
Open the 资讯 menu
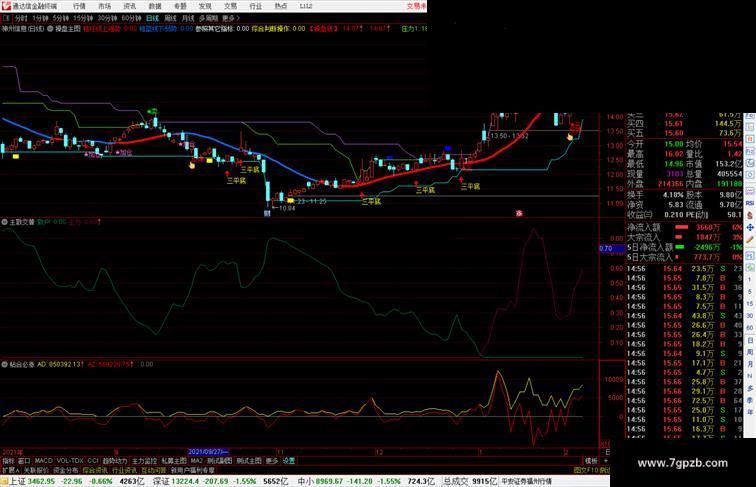(x=130, y=6)
